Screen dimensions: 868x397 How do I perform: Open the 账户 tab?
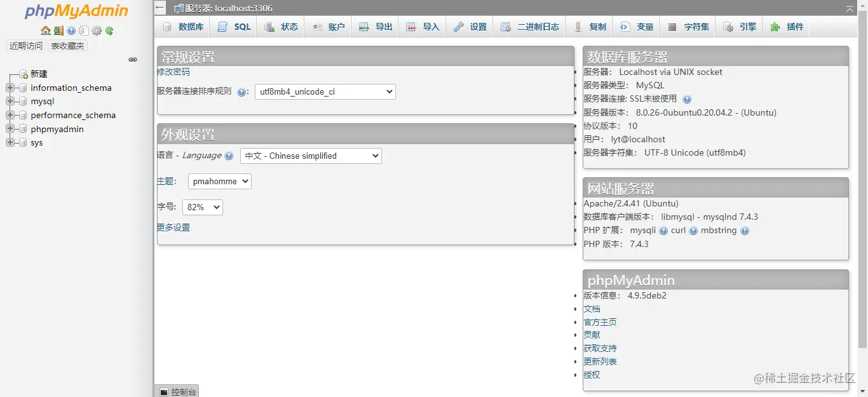(x=328, y=27)
